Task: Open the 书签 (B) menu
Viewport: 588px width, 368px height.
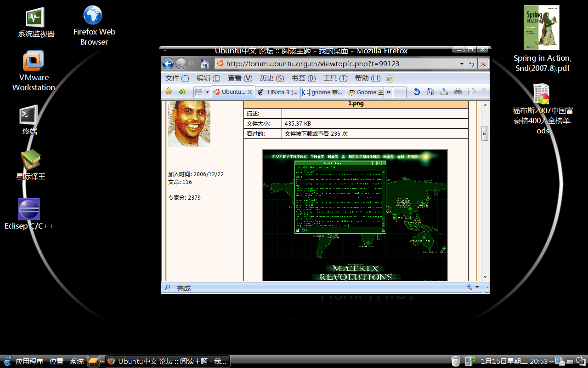Action: click(x=304, y=78)
